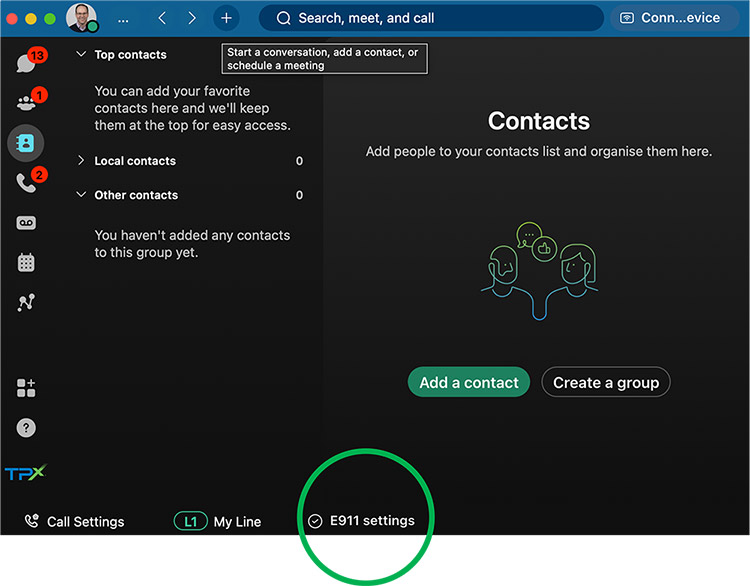Open the Voicemail icon in sidebar
The image size is (750, 586).
point(26,223)
